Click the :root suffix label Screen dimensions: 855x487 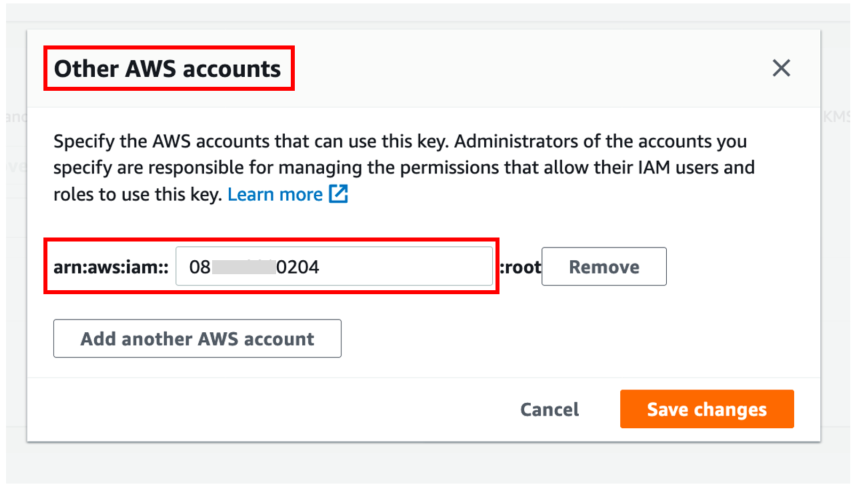[520, 267]
